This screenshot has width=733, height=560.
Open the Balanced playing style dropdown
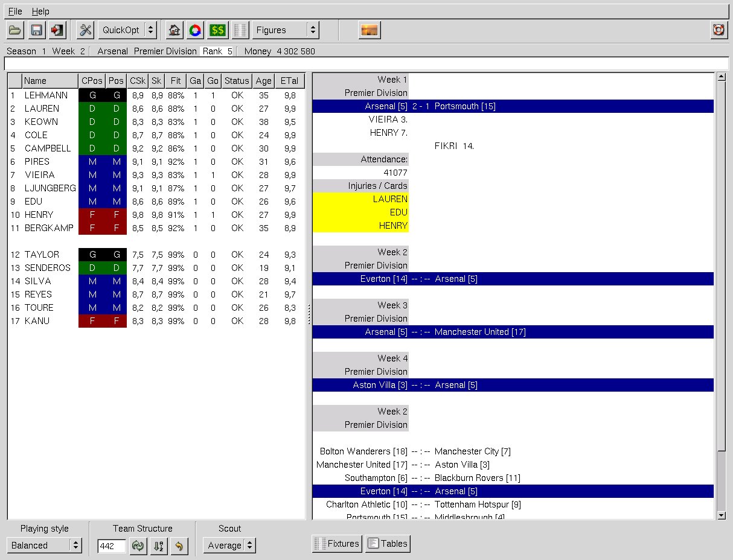coord(45,546)
